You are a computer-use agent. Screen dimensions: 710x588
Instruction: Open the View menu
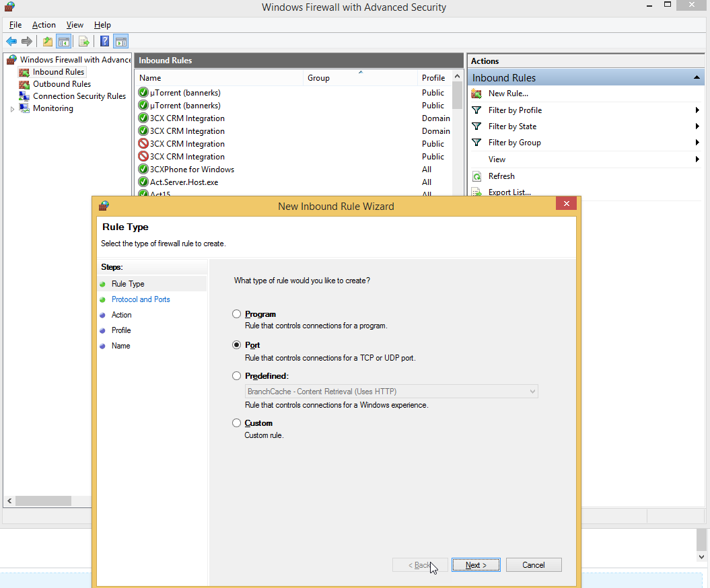click(x=75, y=25)
